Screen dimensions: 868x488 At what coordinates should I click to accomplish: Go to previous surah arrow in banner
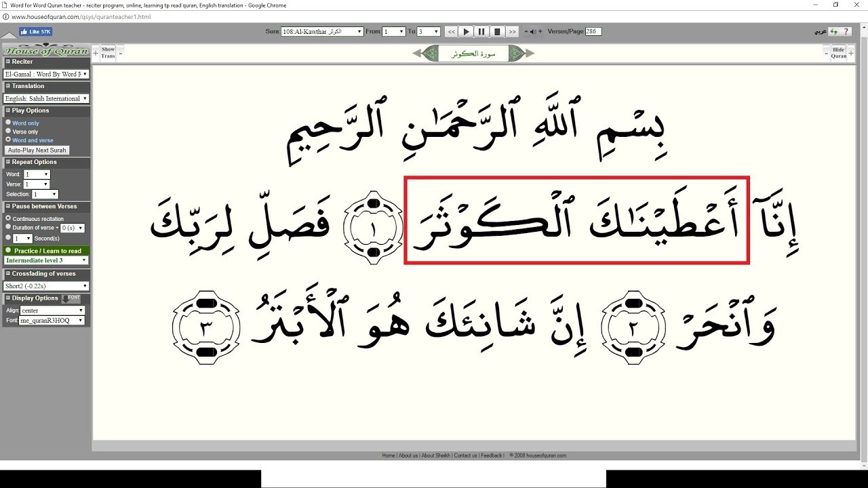[416, 54]
